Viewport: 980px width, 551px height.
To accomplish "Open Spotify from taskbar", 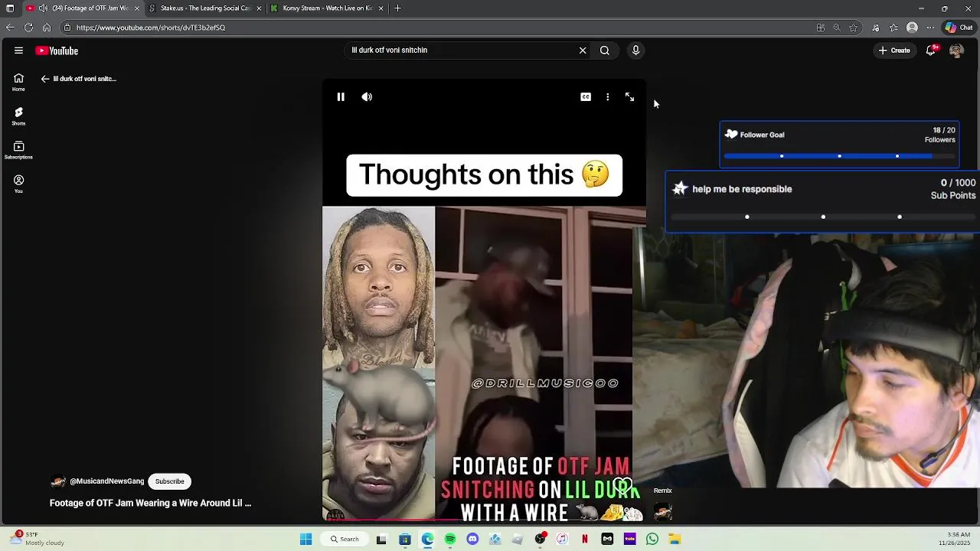I will click(450, 540).
